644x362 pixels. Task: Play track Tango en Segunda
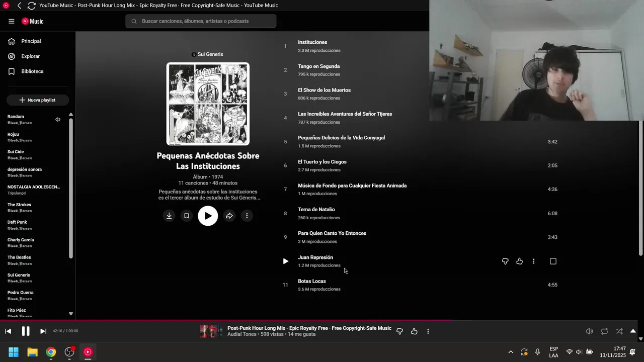318,66
